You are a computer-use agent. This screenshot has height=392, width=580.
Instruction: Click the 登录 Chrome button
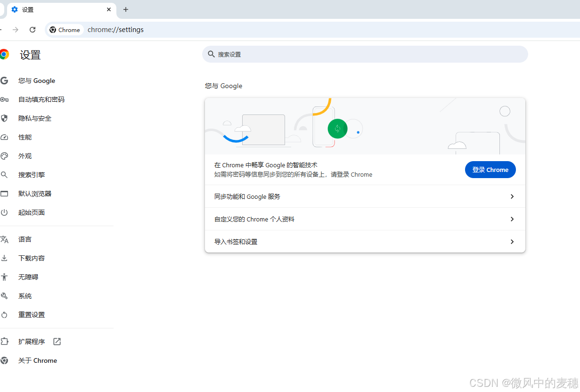[x=490, y=170]
